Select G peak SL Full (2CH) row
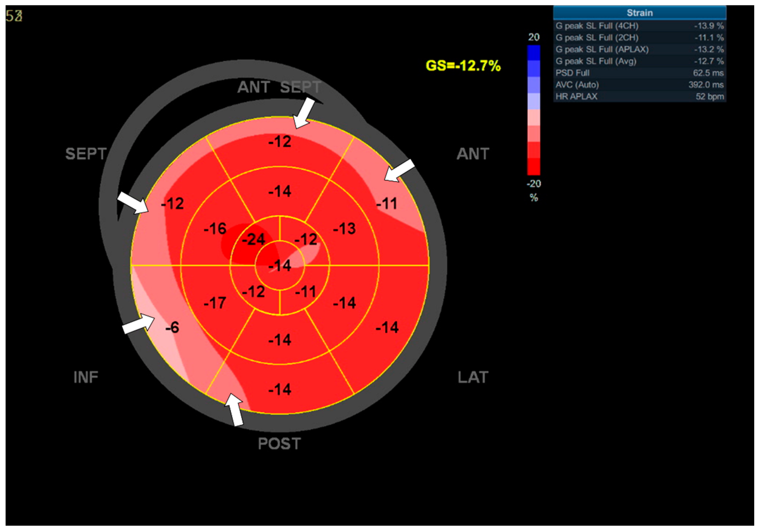This screenshot has height=532, width=759. 639,38
